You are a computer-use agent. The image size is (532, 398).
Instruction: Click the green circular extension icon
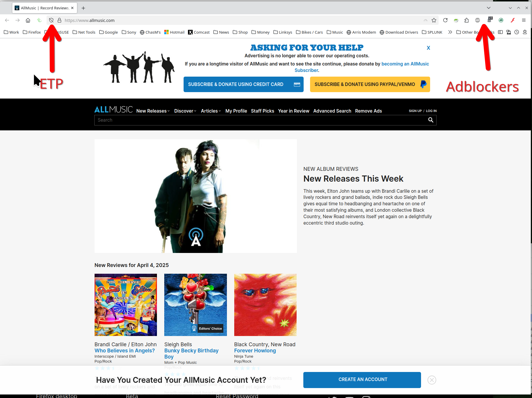(501, 20)
